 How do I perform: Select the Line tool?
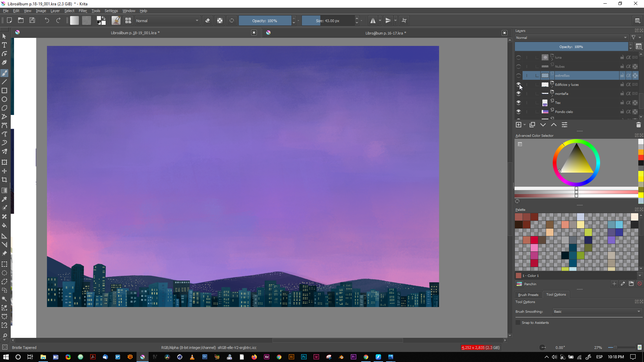point(4,82)
